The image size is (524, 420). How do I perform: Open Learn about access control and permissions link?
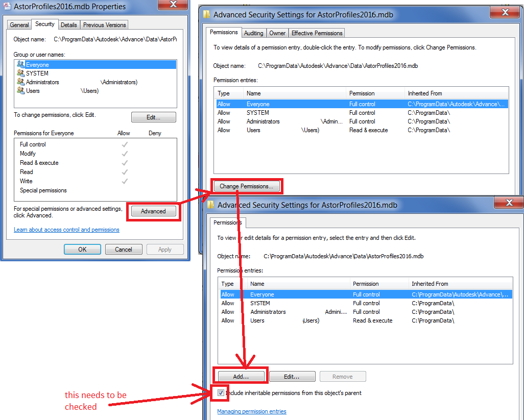pos(66,229)
